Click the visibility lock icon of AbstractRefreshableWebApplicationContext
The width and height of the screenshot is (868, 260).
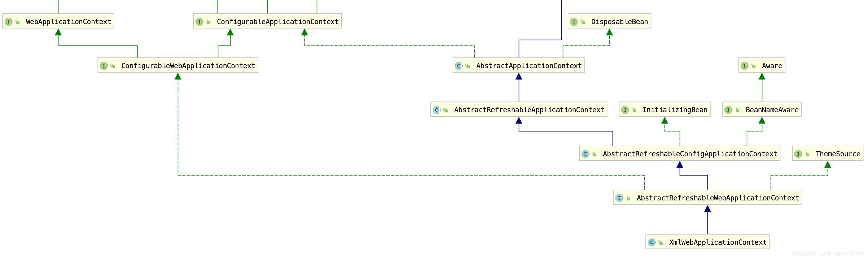628,198
